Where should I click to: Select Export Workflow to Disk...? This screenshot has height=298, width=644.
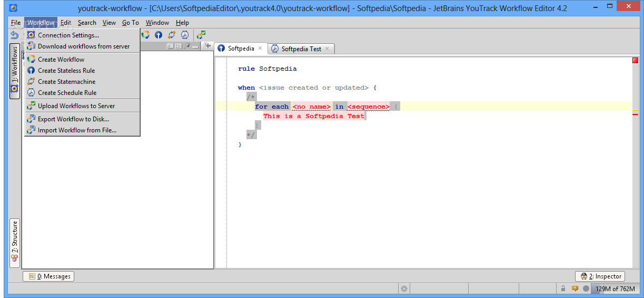83,119
